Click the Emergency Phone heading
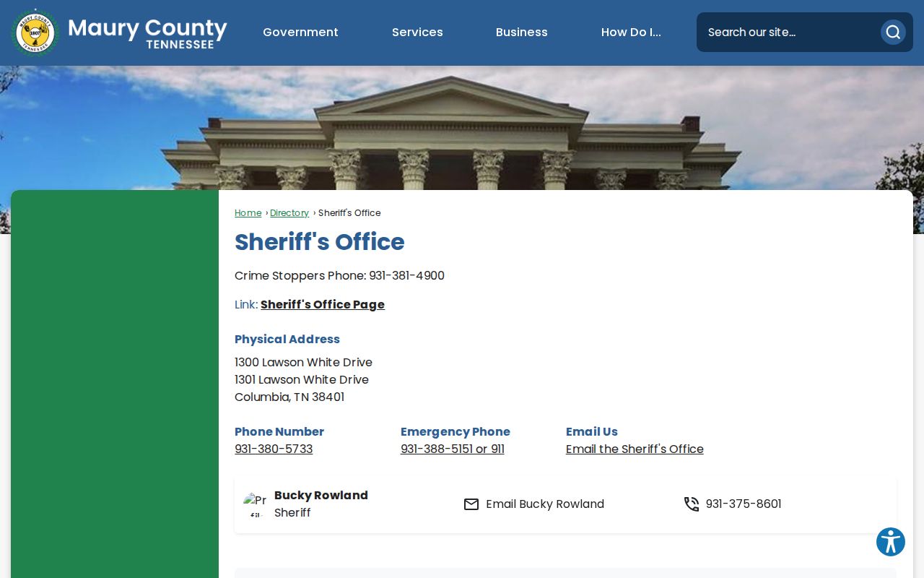The height and width of the screenshot is (578, 924). coord(456,432)
